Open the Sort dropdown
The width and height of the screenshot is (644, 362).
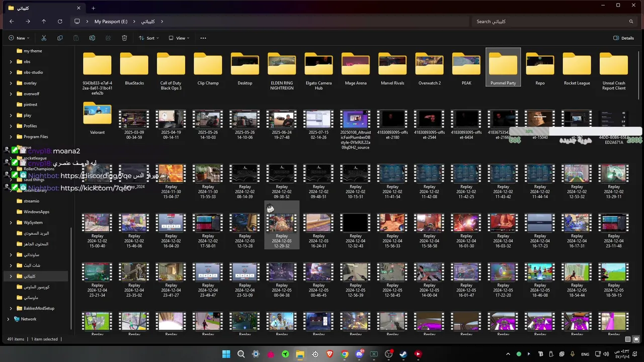click(x=148, y=38)
